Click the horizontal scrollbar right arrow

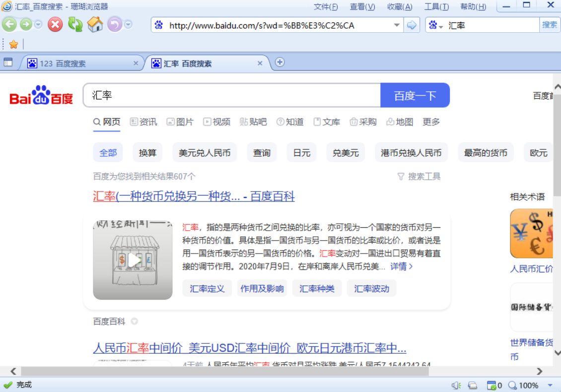coord(539,371)
